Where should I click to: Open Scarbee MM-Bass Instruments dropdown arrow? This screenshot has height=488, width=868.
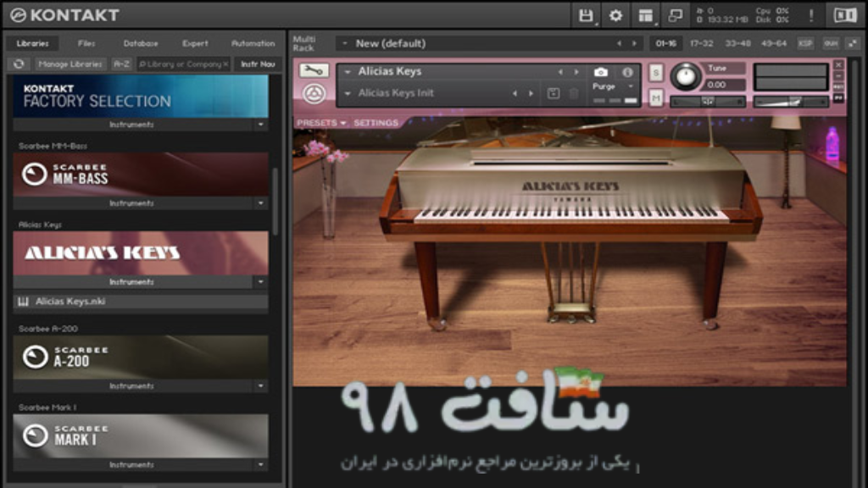(x=261, y=203)
